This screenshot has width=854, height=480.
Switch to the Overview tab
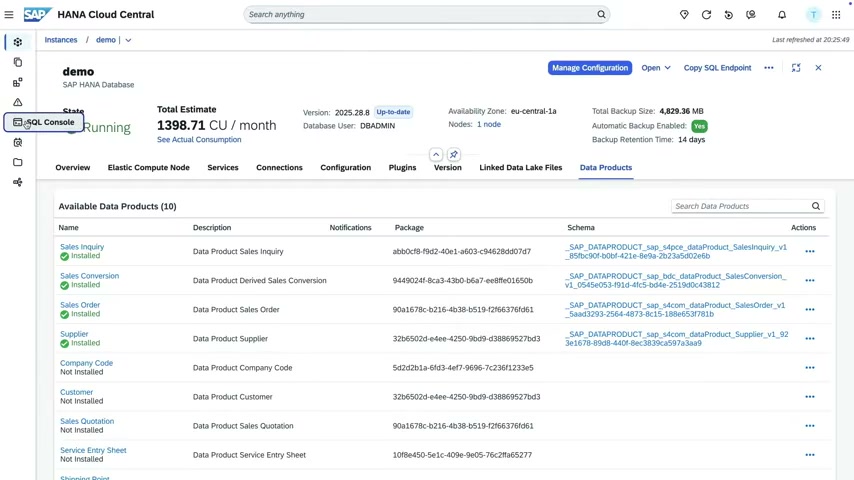(x=73, y=167)
